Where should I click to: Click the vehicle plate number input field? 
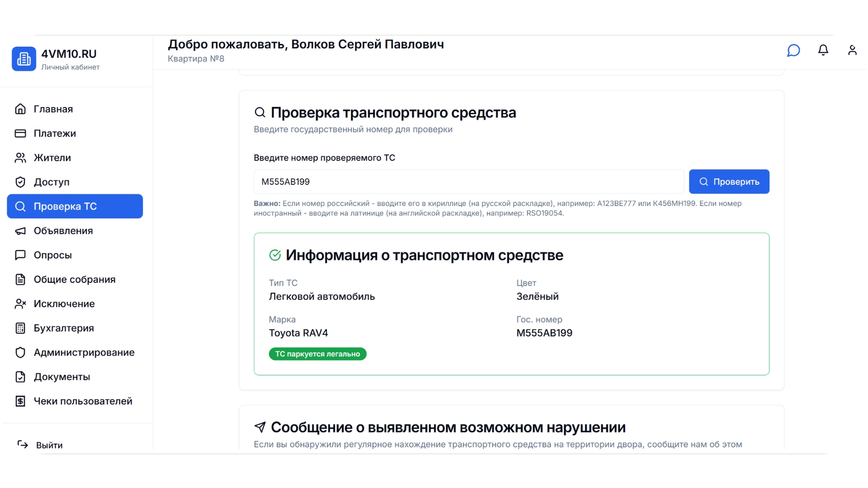click(x=468, y=181)
